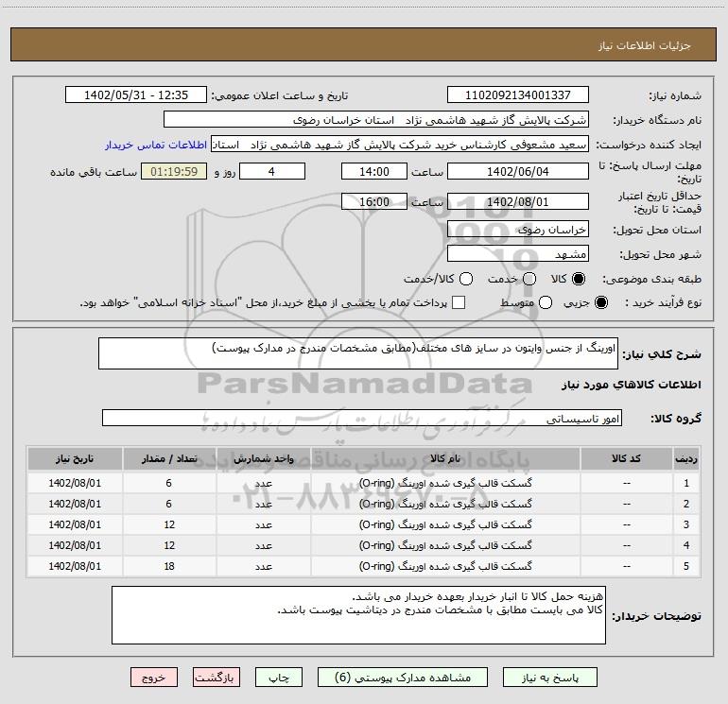This screenshot has height=704, width=728.
Task: Click the چاپ print button
Action: pos(281,678)
